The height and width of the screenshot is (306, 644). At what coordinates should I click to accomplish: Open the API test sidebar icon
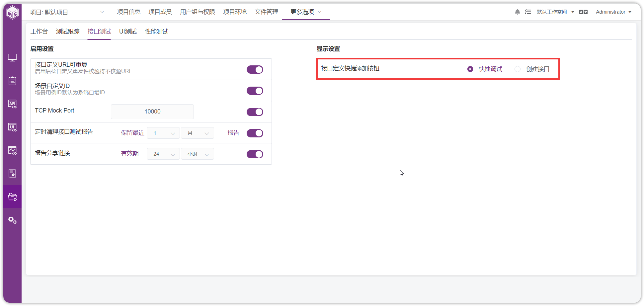(12, 104)
